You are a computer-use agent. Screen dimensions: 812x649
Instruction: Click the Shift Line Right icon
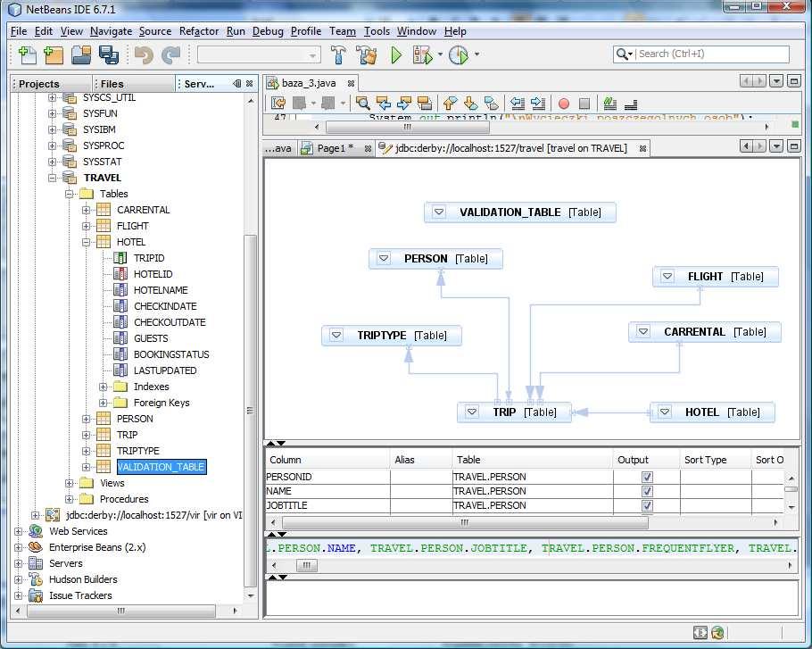click(538, 104)
